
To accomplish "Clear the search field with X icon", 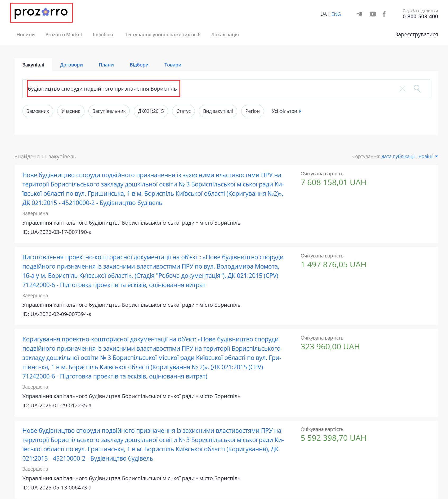I will [x=402, y=89].
